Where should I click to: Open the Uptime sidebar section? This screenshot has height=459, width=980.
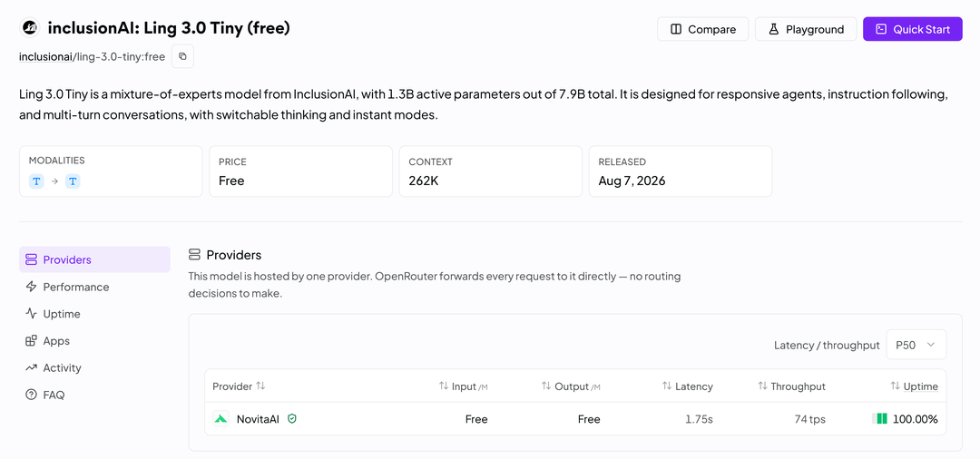(x=94, y=314)
